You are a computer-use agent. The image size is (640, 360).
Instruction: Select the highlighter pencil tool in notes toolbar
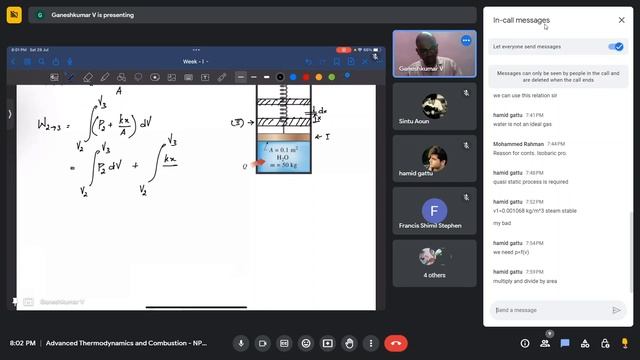pyautogui.click(x=104, y=77)
